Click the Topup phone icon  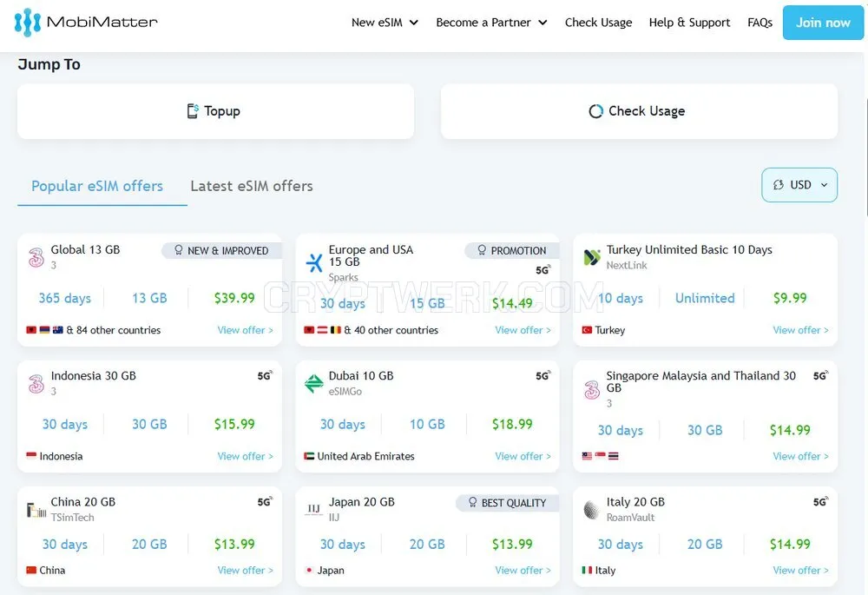(x=193, y=111)
